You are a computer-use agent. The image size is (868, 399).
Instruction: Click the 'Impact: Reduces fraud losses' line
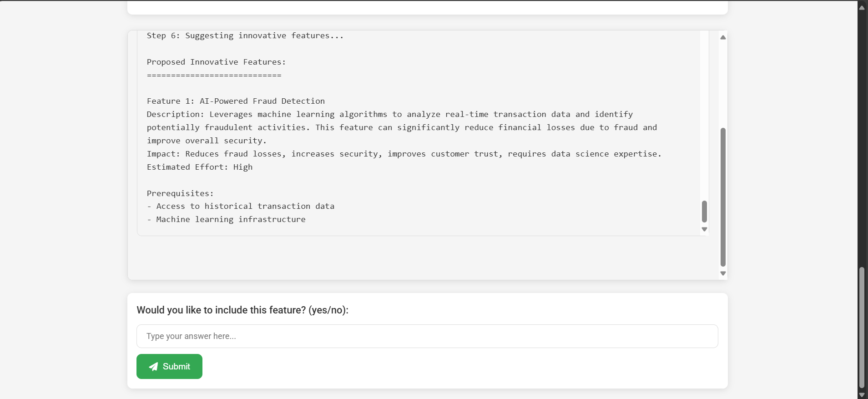click(404, 154)
